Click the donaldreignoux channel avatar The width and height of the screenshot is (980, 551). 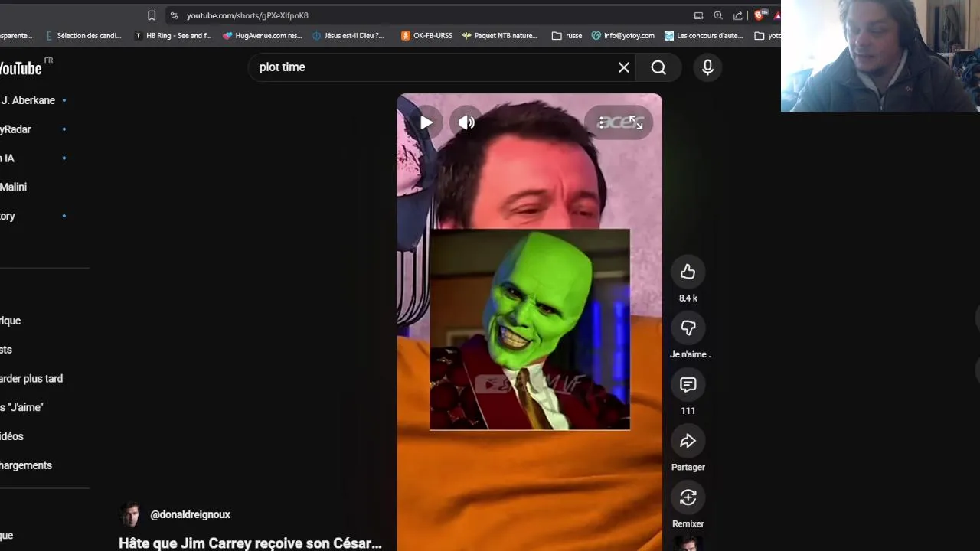click(130, 515)
